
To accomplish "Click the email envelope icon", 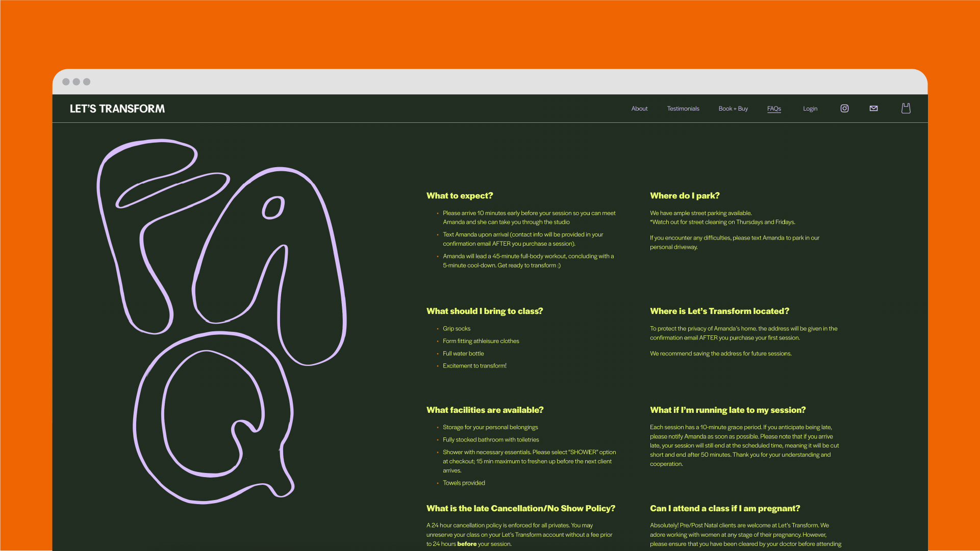I will pos(873,109).
